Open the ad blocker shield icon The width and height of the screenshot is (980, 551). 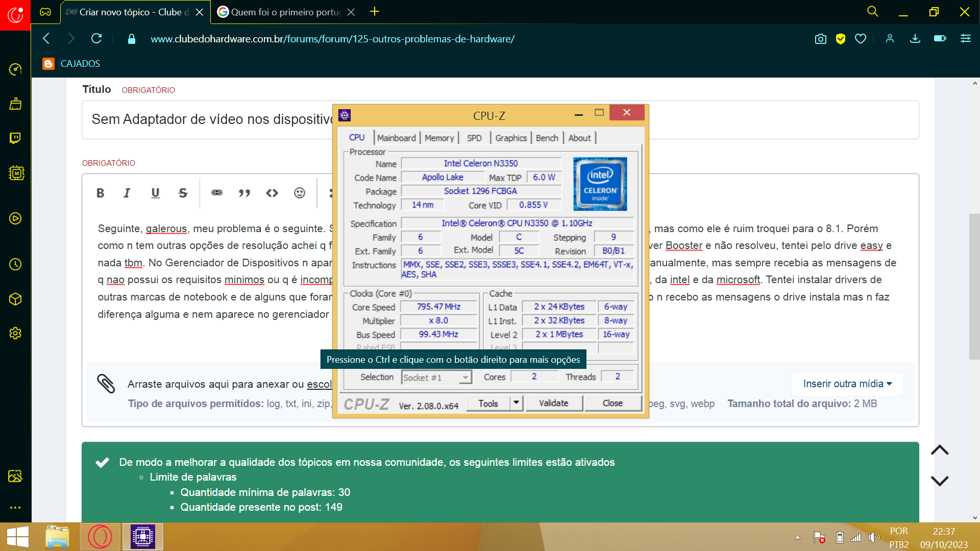pyautogui.click(x=841, y=39)
